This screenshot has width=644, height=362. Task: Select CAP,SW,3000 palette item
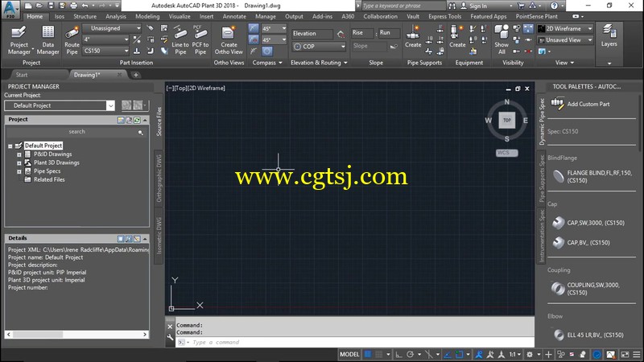(589, 223)
